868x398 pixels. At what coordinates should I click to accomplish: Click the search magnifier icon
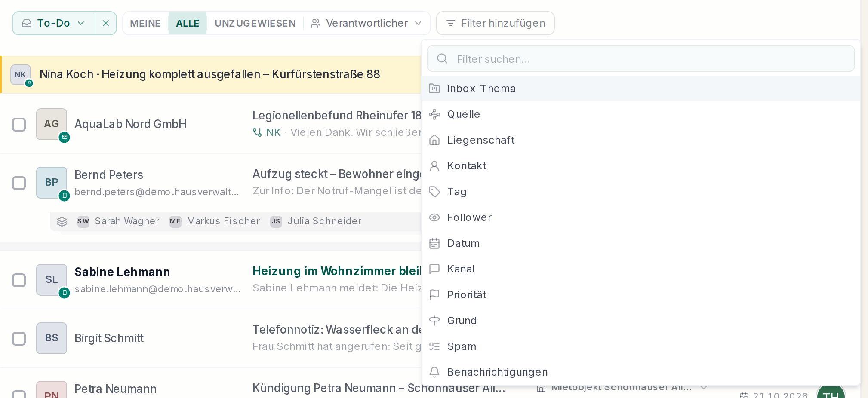pyautogui.click(x=442, y=58)
